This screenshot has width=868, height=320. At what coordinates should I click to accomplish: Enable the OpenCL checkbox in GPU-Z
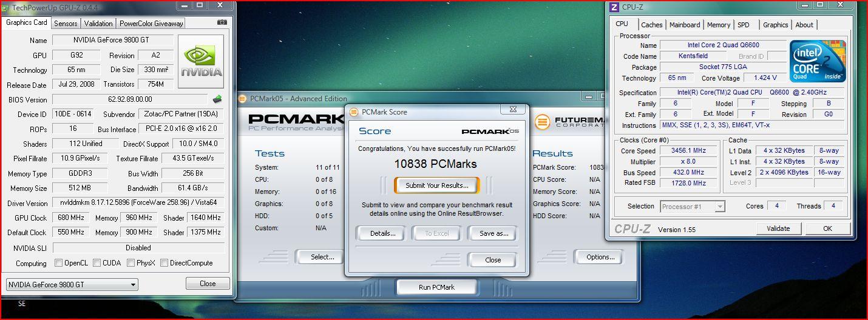click(x=58, y=263)
